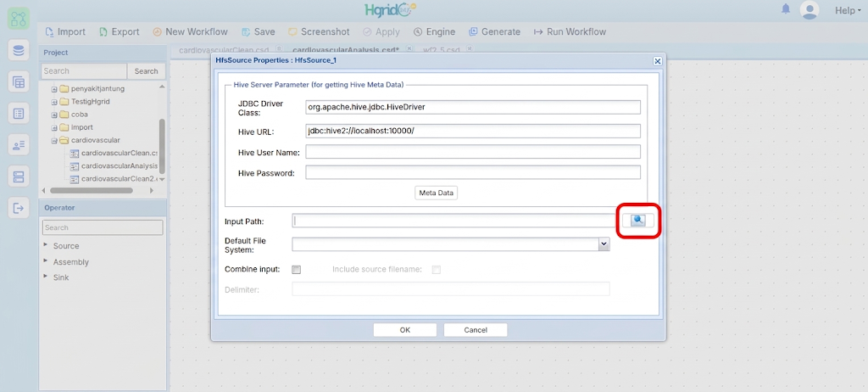Select cardiovascularAnalysis file in tree
Viewport: 868px width, 392px height.
(114, 165)
